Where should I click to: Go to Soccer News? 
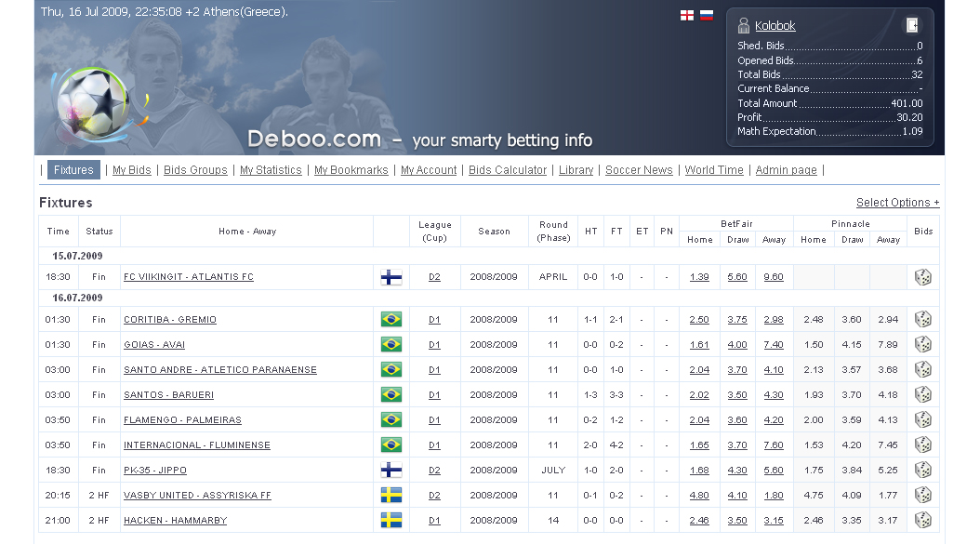pyautogui.click(x=639, y=170)
